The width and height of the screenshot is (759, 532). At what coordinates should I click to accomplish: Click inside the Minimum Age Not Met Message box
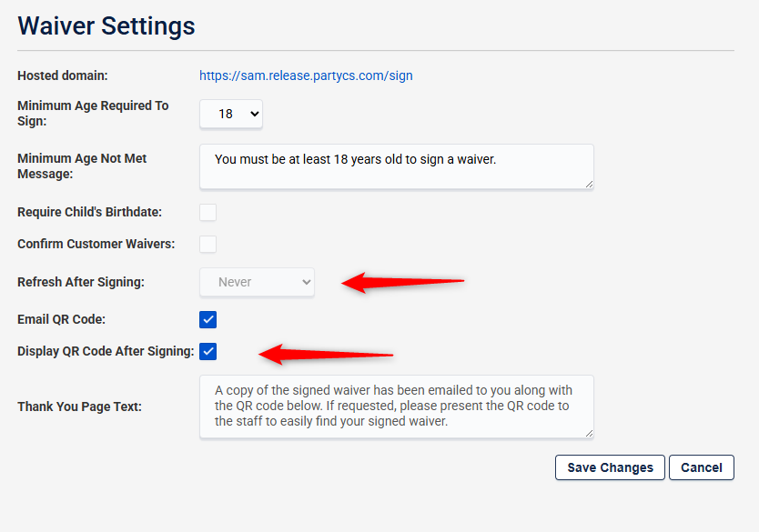point(396,166)
